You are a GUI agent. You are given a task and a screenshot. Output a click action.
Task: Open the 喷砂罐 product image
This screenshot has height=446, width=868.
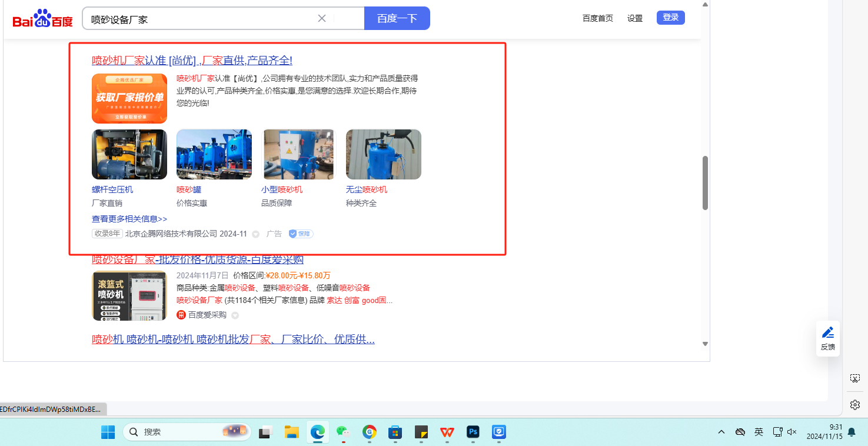point(214,154)
